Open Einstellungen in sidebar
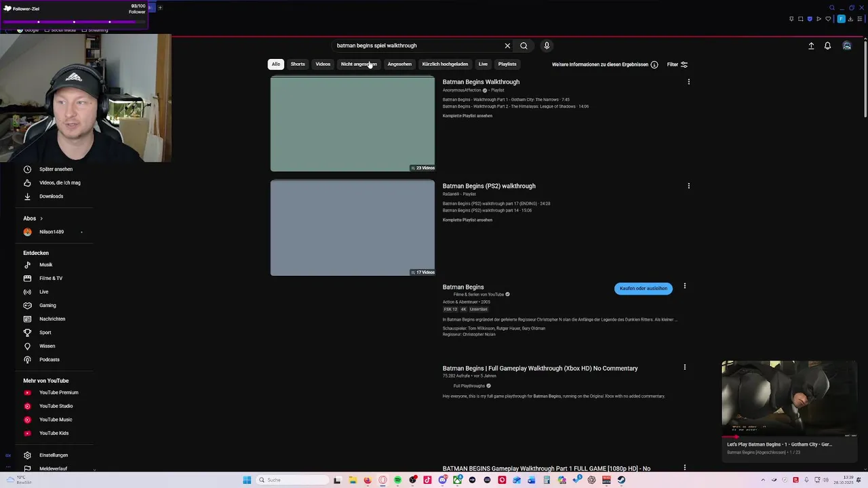 (x=54, y=455)
